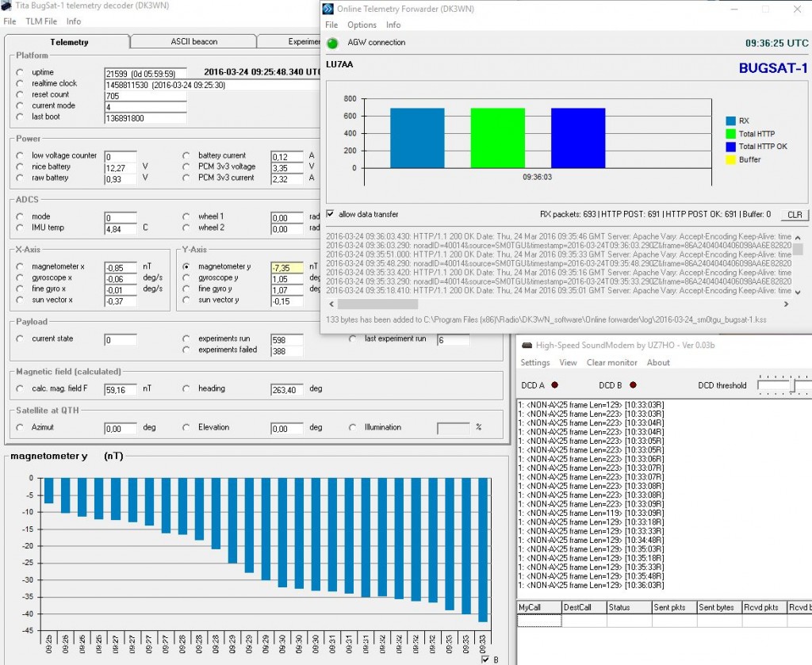812x665 pixels.
Task: Click the empty MyCall table cell
Action: (x=539, y=621)
